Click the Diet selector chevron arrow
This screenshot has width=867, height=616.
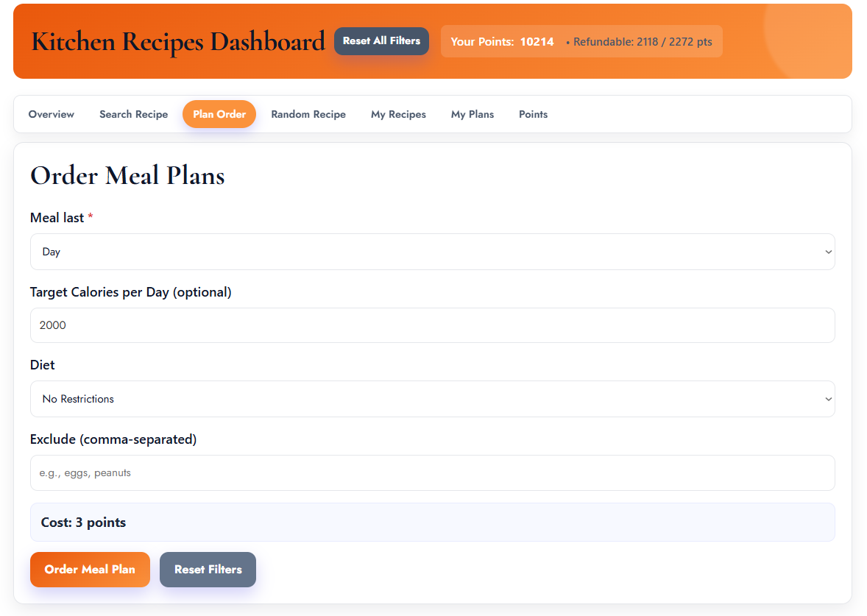[824, 398]
